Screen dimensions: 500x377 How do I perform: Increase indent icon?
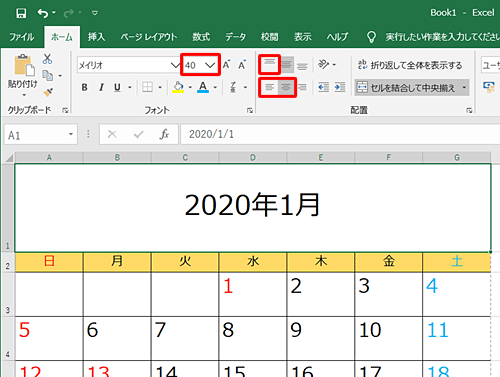click(340, 87)
